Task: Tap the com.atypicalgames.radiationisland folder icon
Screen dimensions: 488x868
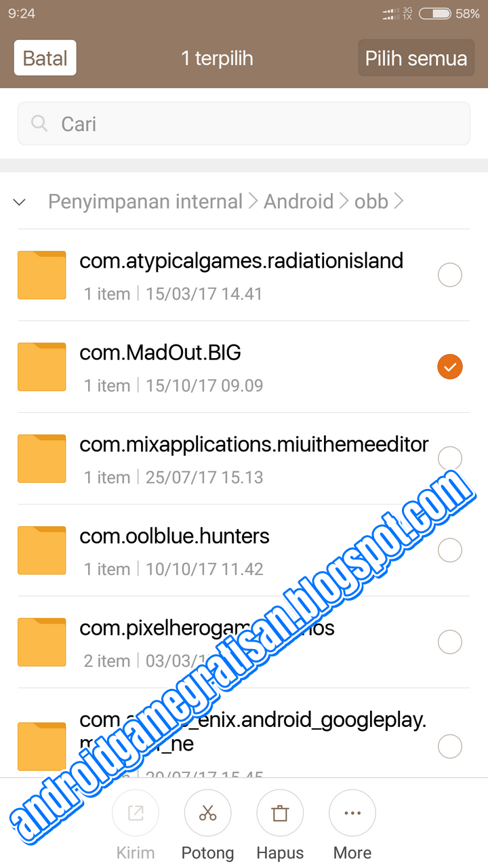Action: click(41, 275)
